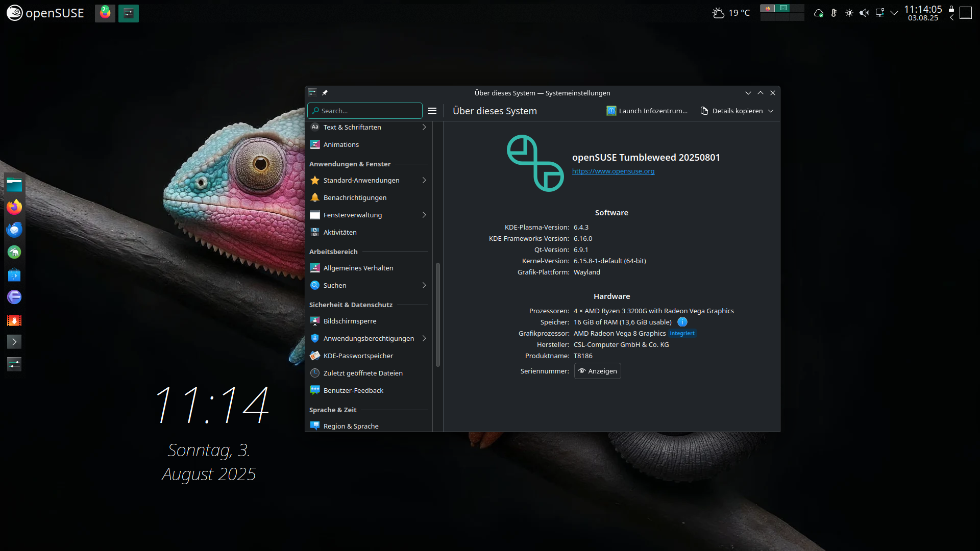
Task: Expand the Standard-Anwendungen submenu
Action: point(424,180)
